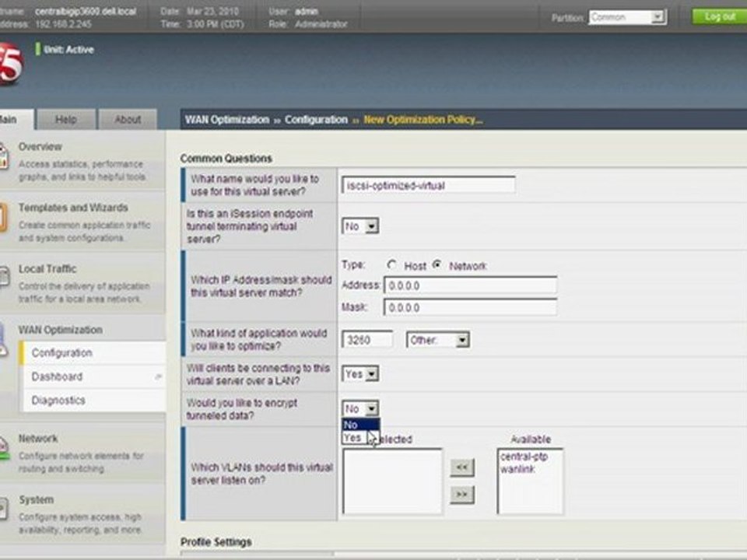Open the encrypt tunneled data dropdown
This screenshot has width=747, height=560.
pyautogui.click(x=360, y=408)
